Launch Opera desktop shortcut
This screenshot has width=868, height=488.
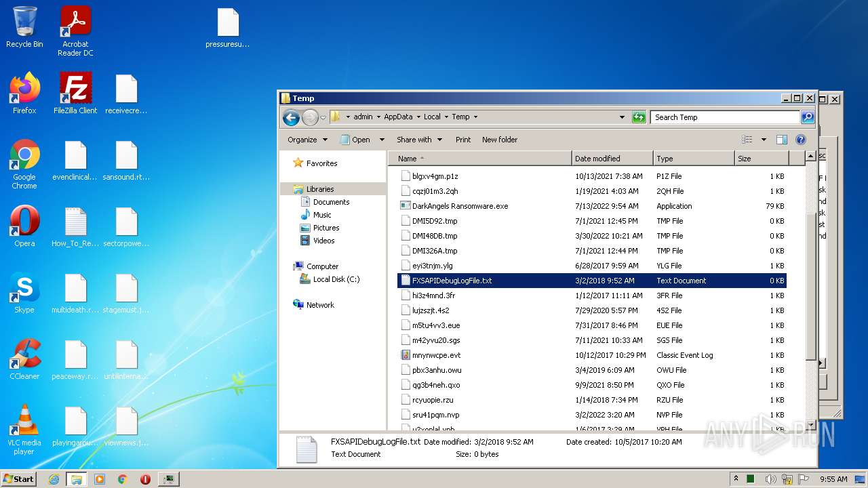tap(24, 226)
